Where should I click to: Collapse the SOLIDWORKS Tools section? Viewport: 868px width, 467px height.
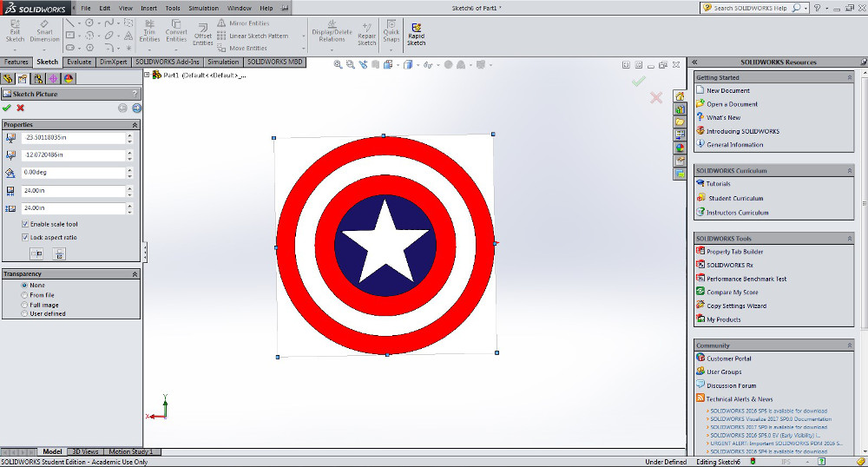point(850,239)
